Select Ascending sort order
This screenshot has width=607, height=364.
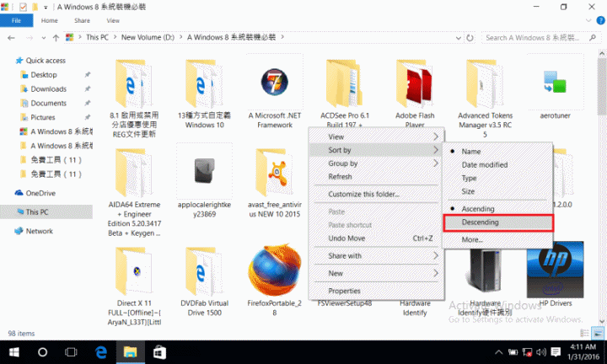tap(498, 208)
